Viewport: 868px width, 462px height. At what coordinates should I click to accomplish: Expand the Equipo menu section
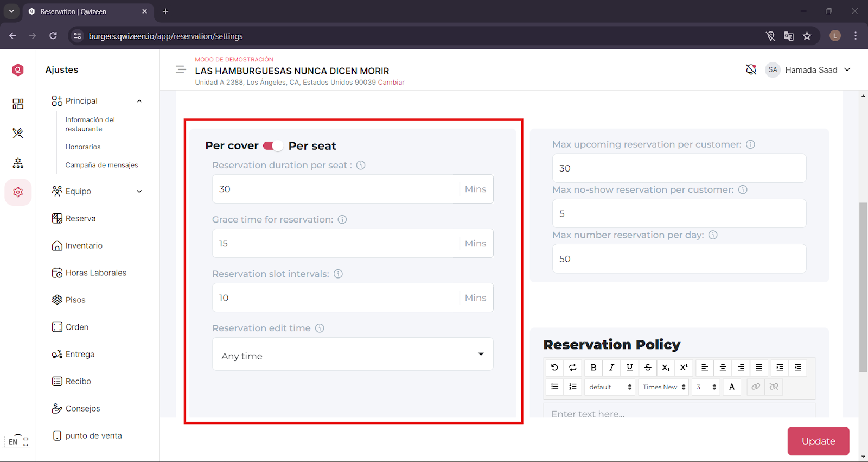coord(139,191)
